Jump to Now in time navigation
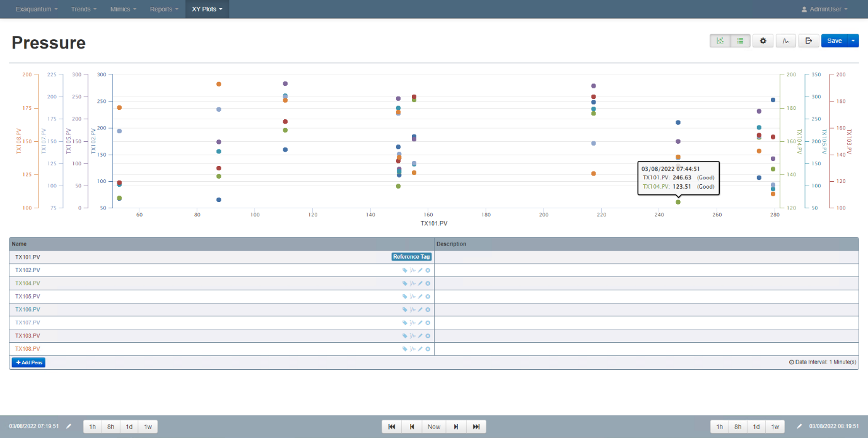868x438 pixels. click(x=434, y=427)
